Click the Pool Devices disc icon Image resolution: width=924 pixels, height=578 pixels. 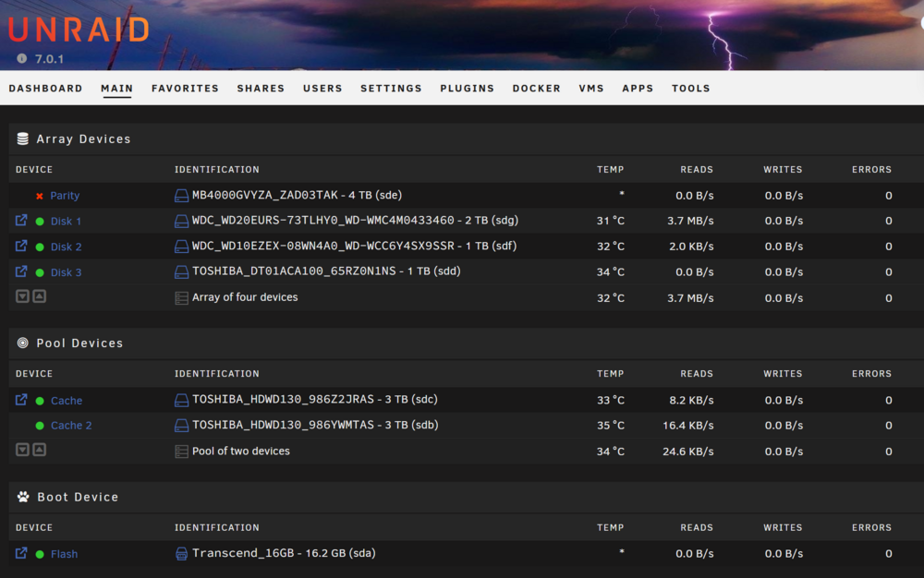click(x=22, y=343)
